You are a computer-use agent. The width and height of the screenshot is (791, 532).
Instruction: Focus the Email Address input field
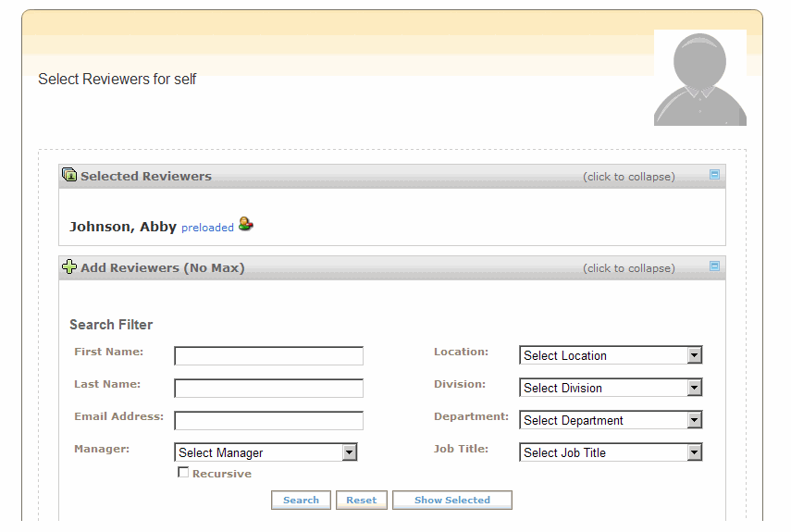click(x=268, y=420)
